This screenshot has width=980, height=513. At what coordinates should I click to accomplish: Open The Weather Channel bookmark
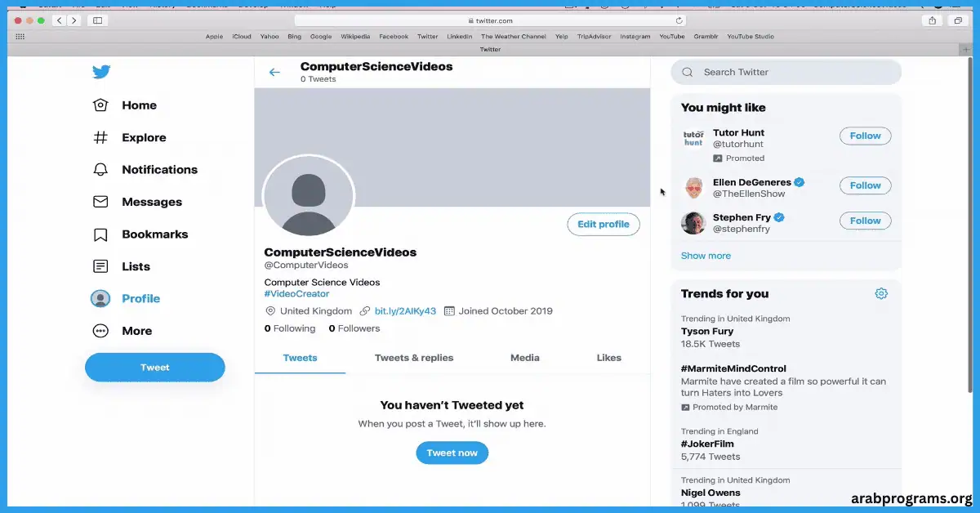click(514, 37)
